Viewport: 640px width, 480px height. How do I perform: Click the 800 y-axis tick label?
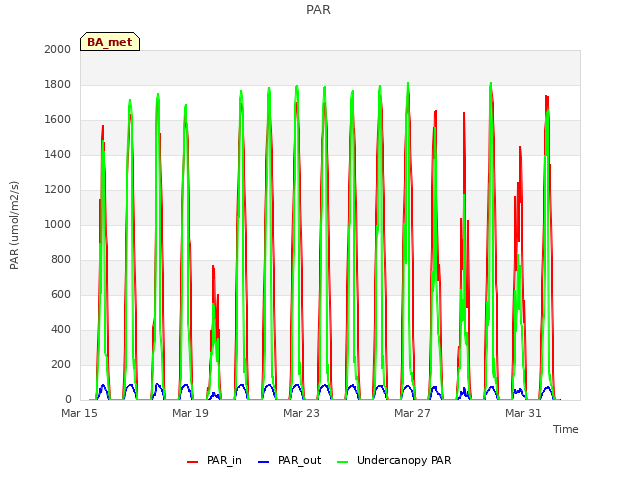[x=61, y=260]
